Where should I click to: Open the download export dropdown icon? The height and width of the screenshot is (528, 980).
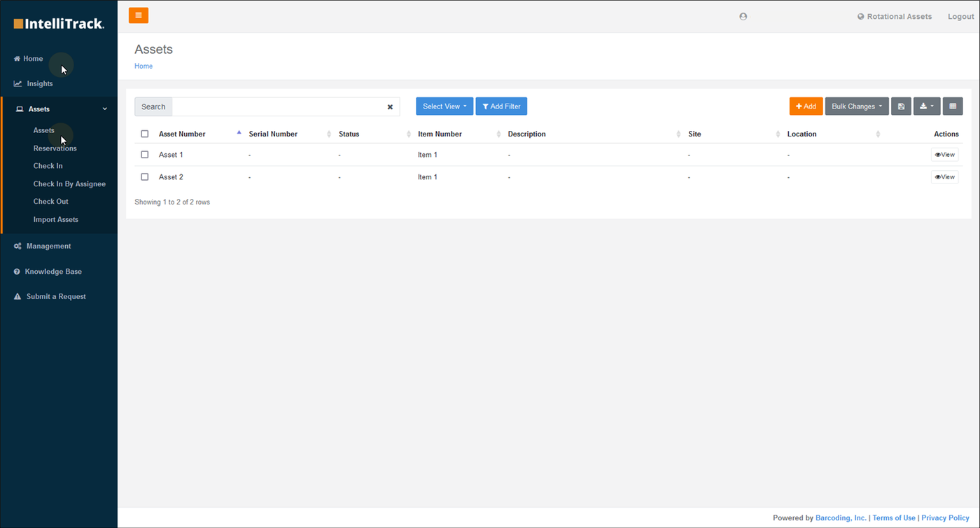coord(927,106)
